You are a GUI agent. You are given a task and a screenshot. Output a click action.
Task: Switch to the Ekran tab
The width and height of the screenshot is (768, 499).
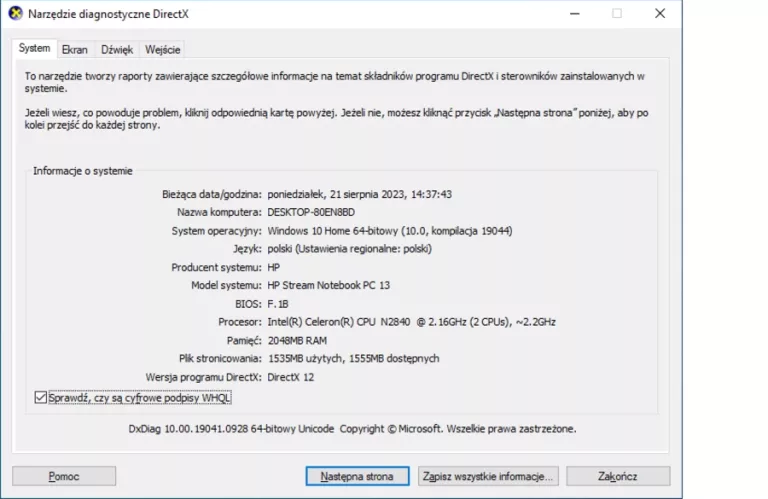(74, 50)
